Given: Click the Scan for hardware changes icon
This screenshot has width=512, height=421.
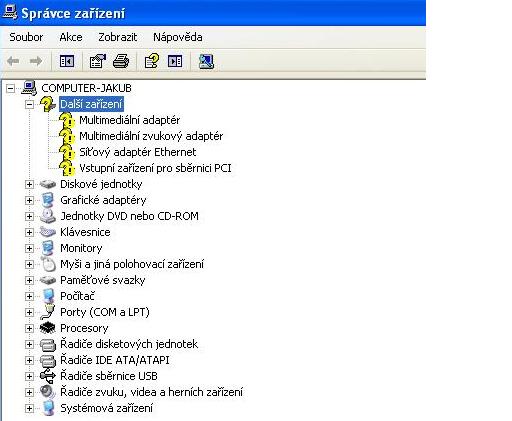Looking at the screenshot, I should pos(206,61).
